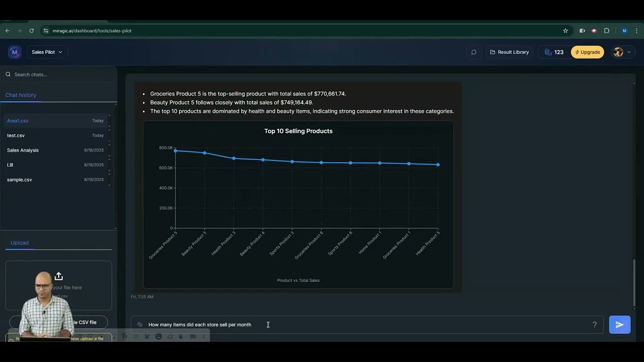Click the chat history list scrollbar

coord(116,166)
